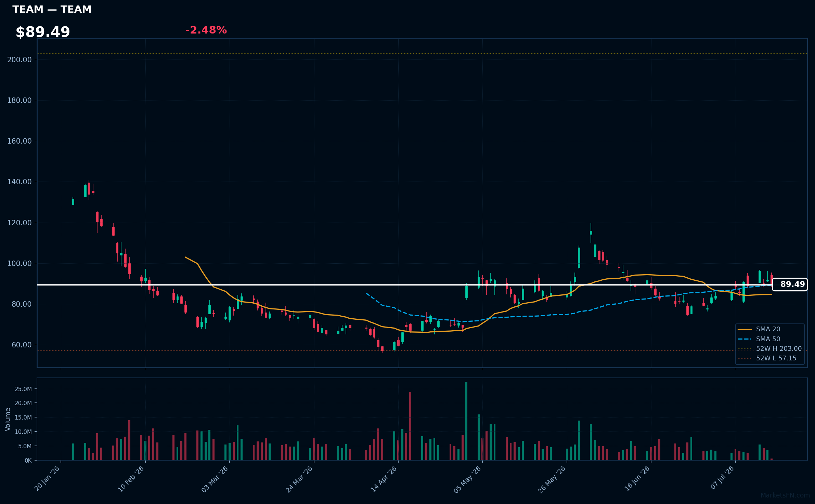Click the orange SMA 20 line swatch
Screen dimensions: 815x504
pyautogui.click(x=745, y=329)
